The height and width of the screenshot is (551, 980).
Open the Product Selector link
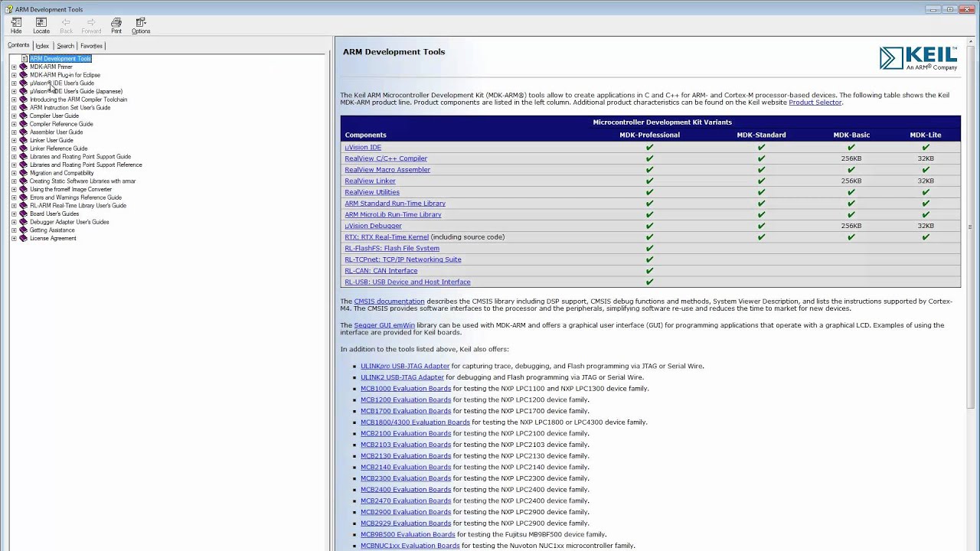(x=815, y=102)
